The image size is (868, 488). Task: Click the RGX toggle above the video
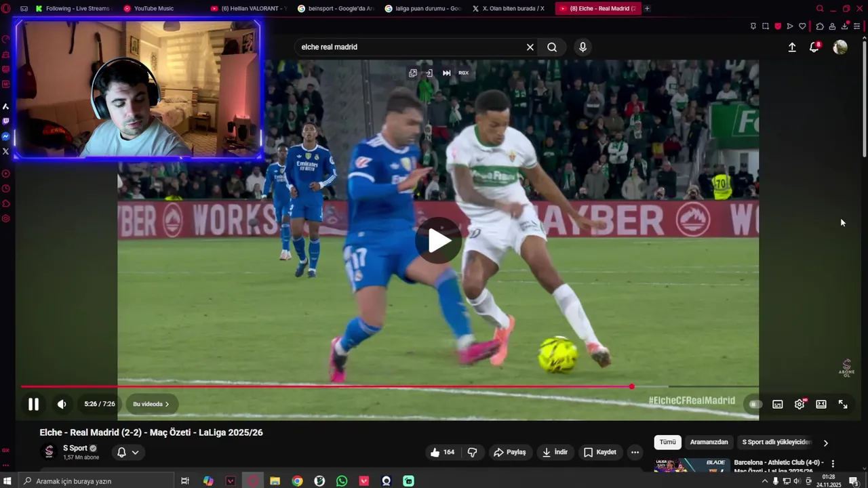(x=464, y=73)
